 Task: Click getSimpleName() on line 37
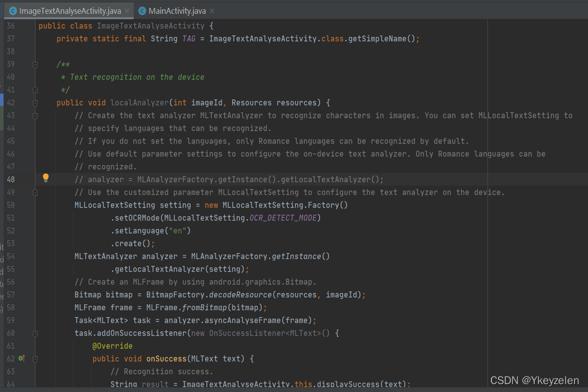[x=382, y=38]
